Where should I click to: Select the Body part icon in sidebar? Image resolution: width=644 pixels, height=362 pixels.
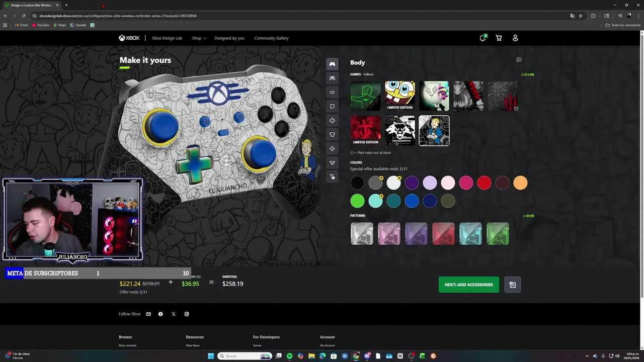tap(332, 64)
